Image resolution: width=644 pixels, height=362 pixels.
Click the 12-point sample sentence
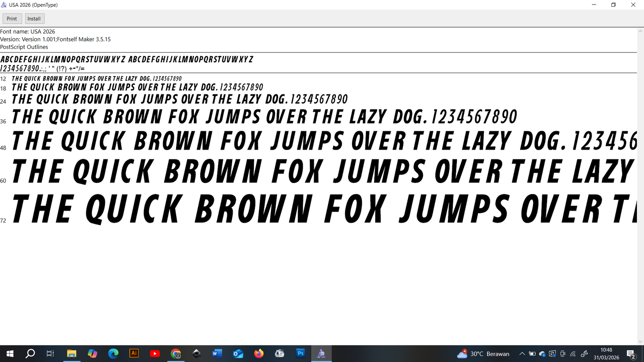click(x=97, y=79)
